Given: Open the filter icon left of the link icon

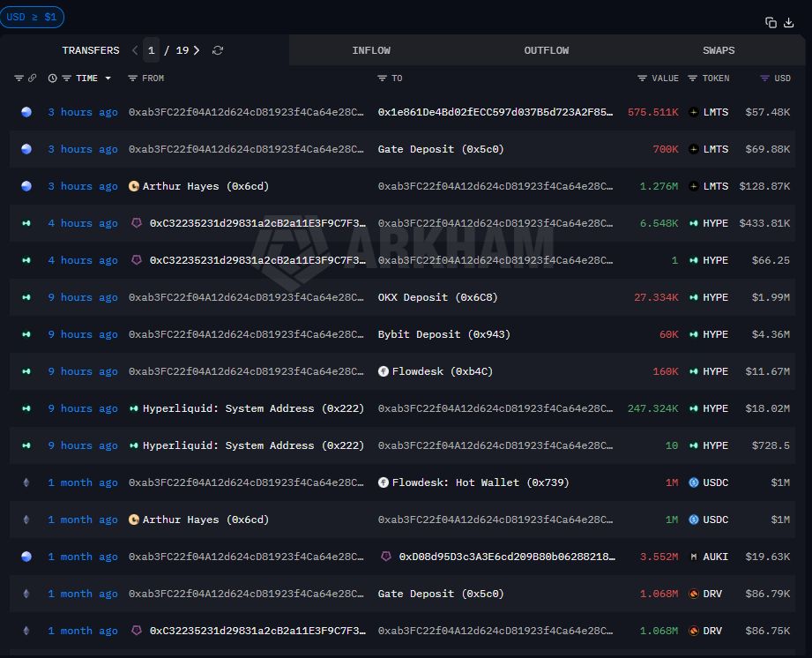Looking at the screenshot, I should tap(19, 79).
